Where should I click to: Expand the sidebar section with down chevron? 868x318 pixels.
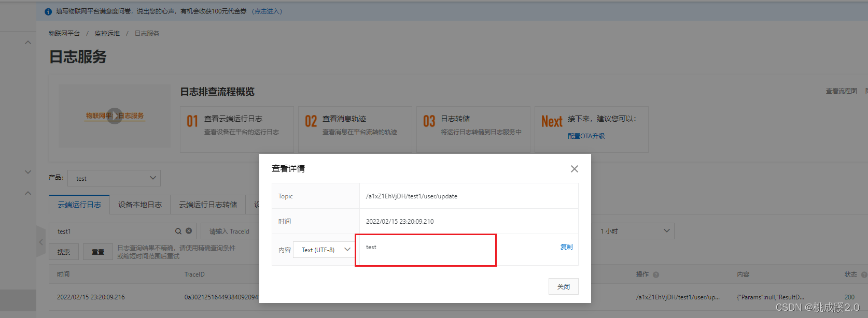28,172
